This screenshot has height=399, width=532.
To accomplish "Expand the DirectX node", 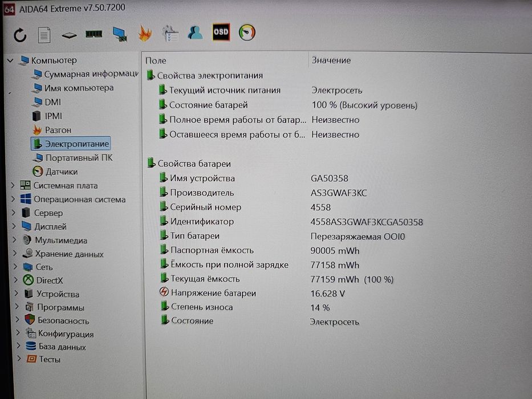I will coord(16,280).
